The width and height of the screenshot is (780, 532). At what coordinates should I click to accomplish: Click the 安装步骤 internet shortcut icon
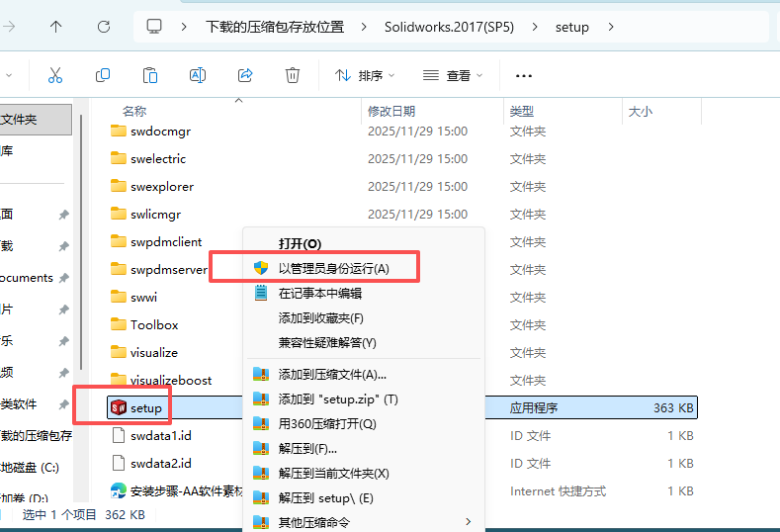pyautogui.click(x=119, y=490)
